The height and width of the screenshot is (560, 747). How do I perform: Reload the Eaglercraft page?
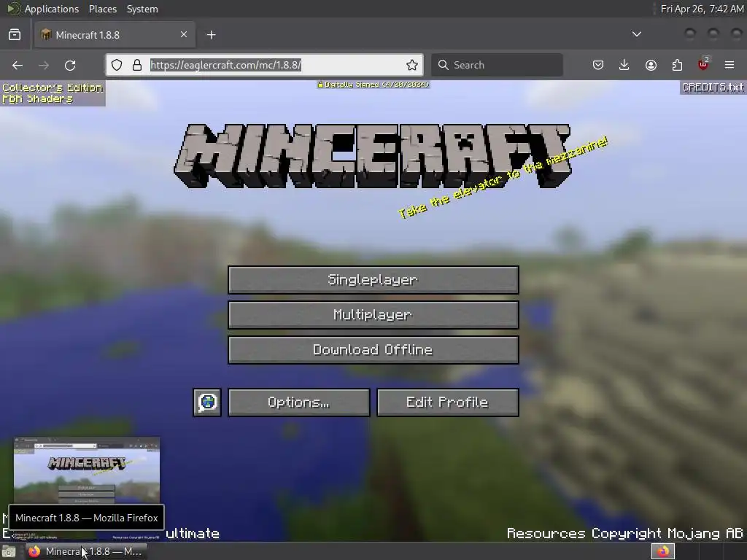(x=70, y=65)
